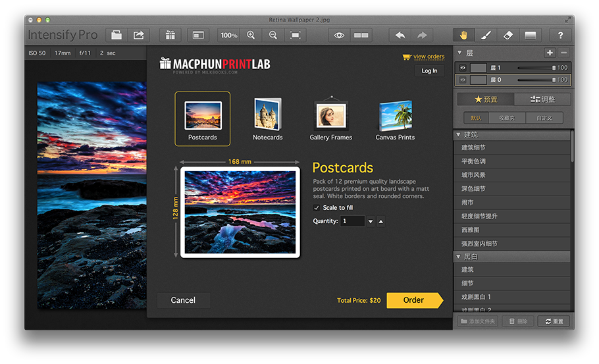The width and height of the screenshot is (599, 364).
Task: Click the undo arrow icon
Action: pos(400,35)
